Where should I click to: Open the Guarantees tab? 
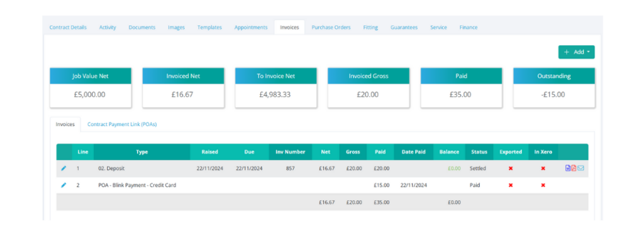point(404,28)
